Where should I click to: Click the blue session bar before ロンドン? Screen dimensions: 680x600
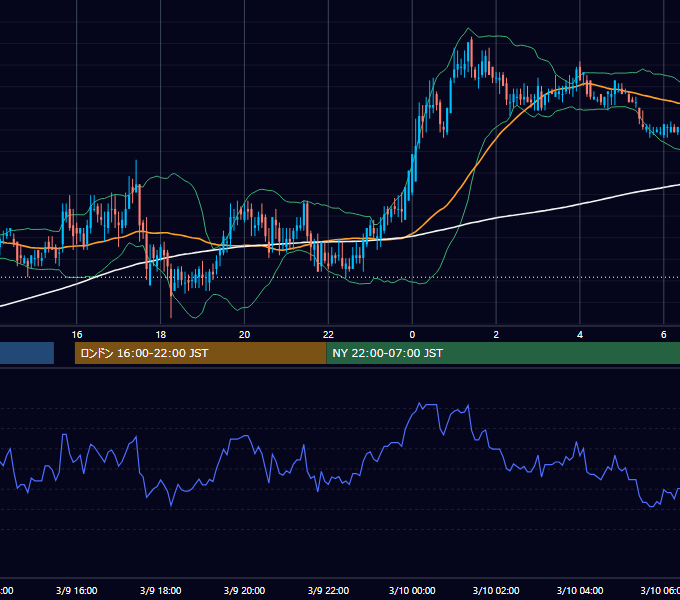(x=27, y=353)
